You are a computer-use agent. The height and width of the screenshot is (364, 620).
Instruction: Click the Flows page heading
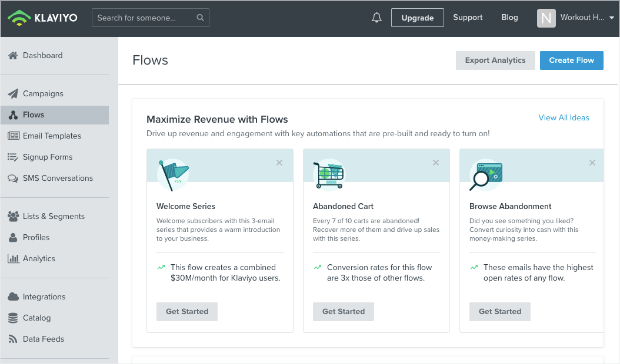[x=150, y=60]
